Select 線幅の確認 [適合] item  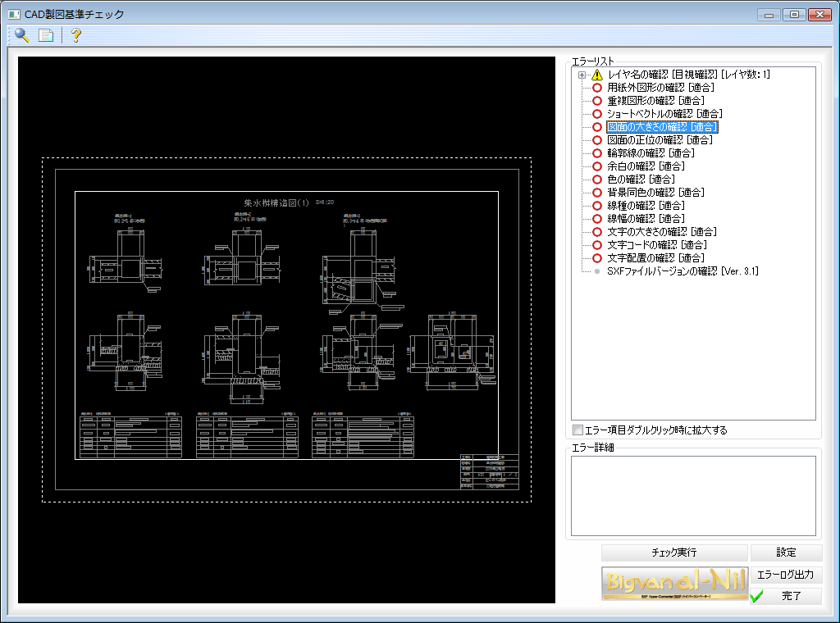(646, 219)
